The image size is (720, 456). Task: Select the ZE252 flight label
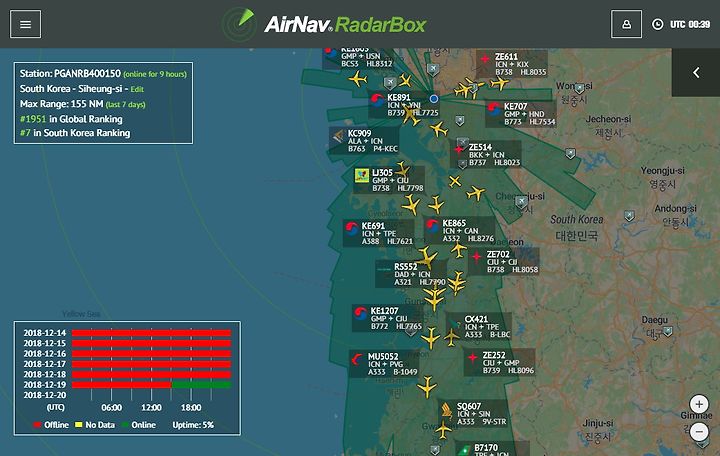(x=500, y=362)
